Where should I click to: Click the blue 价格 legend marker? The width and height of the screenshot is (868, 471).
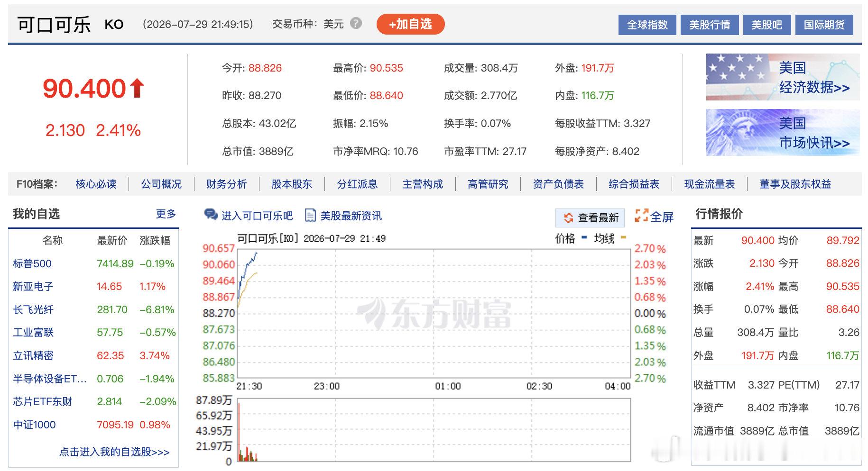[x=584, y=237]
